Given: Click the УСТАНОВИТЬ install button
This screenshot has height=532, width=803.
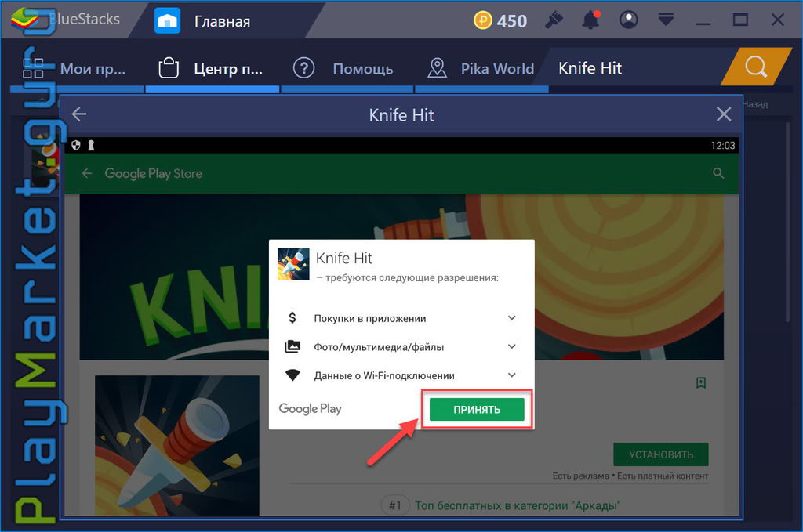Looking at the screenshot, I should tap(661, 454).
